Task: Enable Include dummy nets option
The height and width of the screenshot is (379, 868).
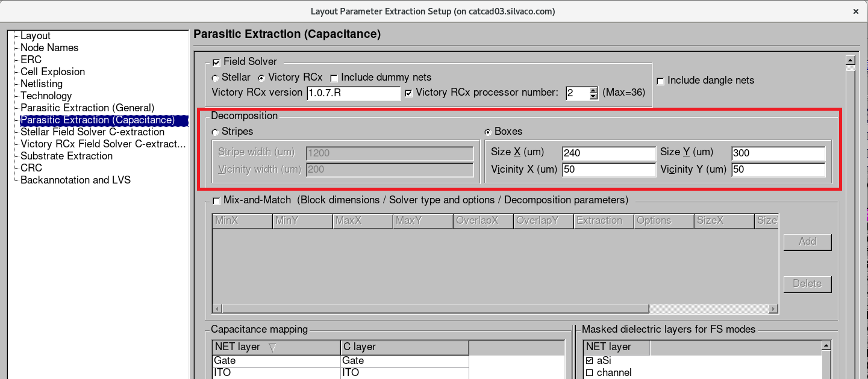Action: (334, 78)
